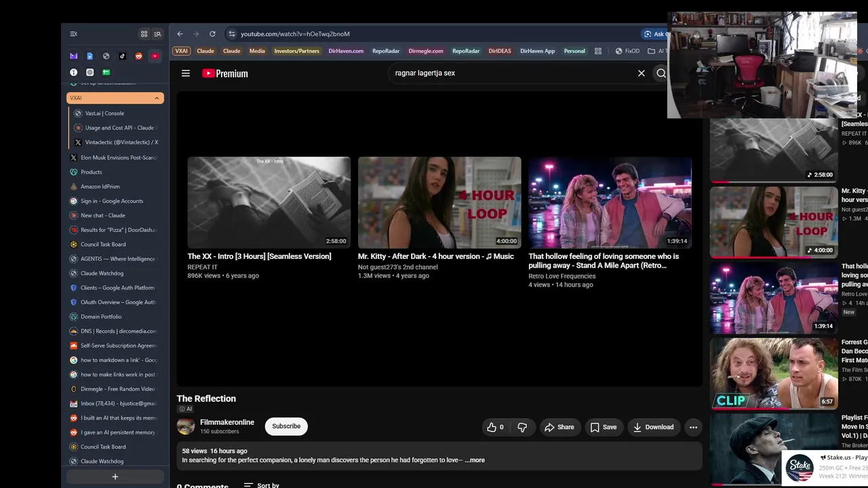868x488 pixels.
Task: Open the pinned Proton Mail tab
Action: 73,56
